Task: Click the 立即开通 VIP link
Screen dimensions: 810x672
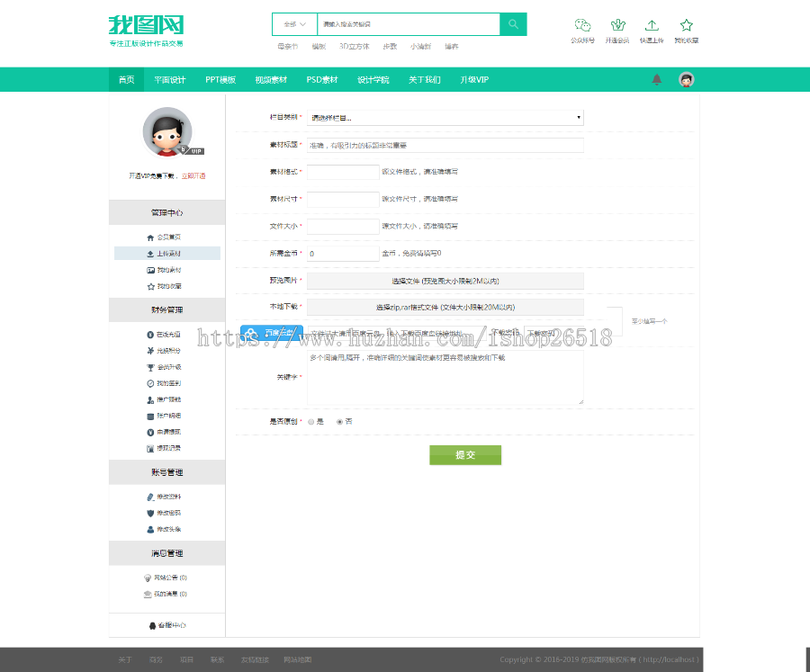Action: point(193,176)
